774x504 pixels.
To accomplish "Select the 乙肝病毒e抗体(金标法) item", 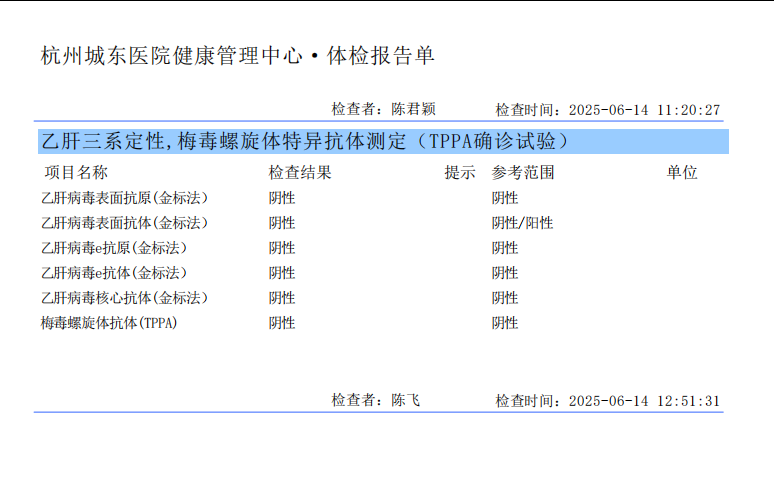I will pos(114,273).
